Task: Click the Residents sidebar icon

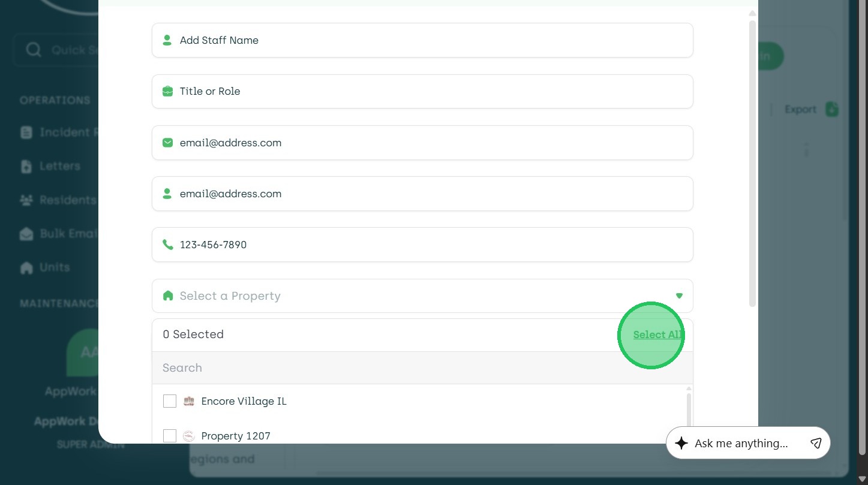Action: pos(26,200)
